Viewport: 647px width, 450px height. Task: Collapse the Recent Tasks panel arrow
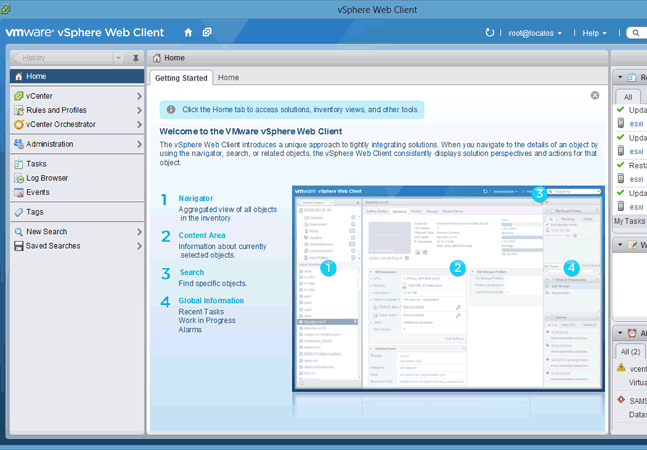[620, 77]
